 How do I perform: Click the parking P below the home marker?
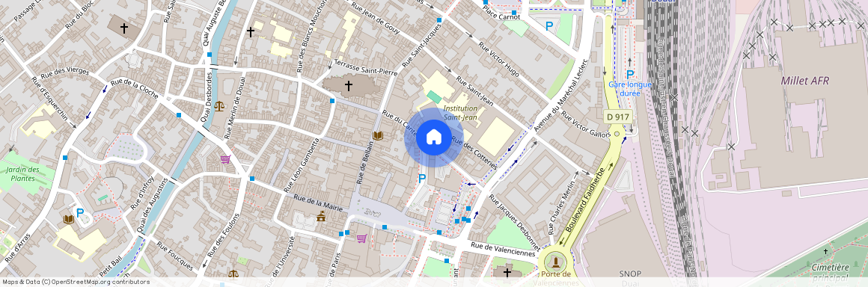[422, 179]
